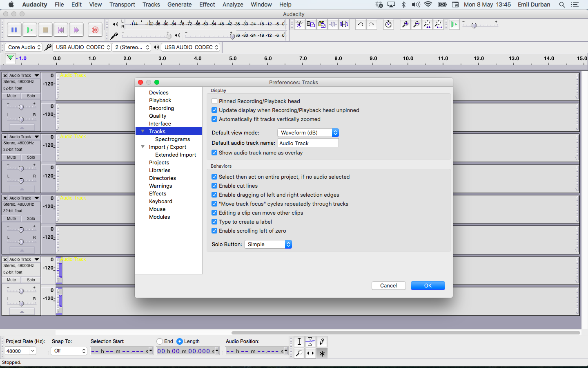588x368 pixels.
Task: Select the Selection I-beam tool
Action: pyautogui.click(x=299, y=342)
